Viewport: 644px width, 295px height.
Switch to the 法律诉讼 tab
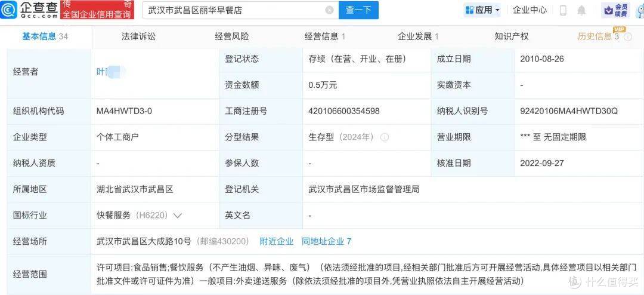pos(138,36)
